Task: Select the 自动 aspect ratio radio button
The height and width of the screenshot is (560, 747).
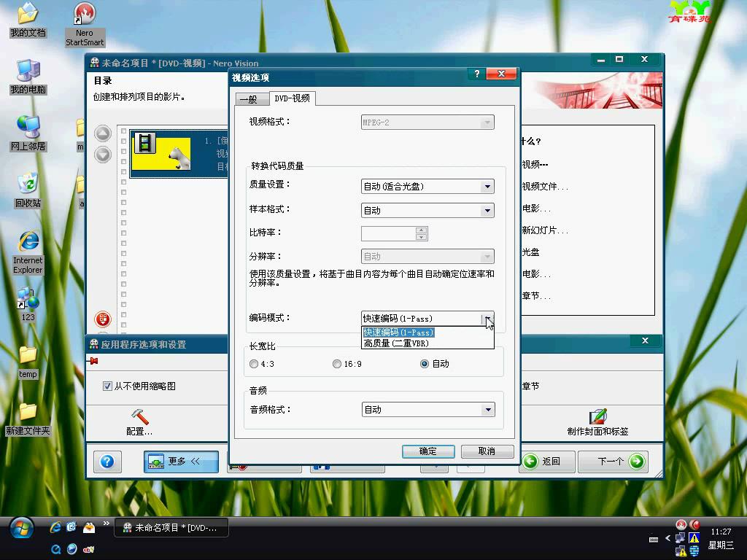Action: (x=424, y=365)
